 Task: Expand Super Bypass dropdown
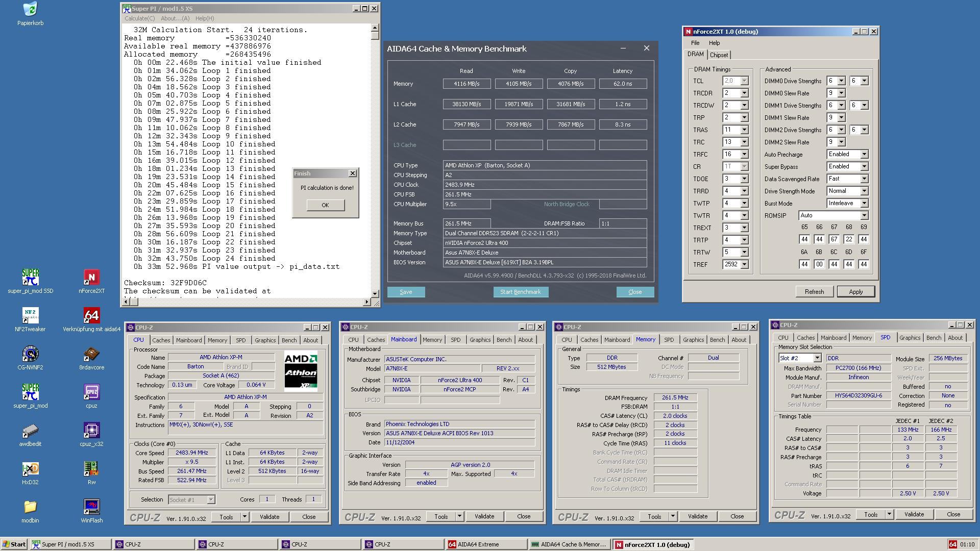point(864,167)
